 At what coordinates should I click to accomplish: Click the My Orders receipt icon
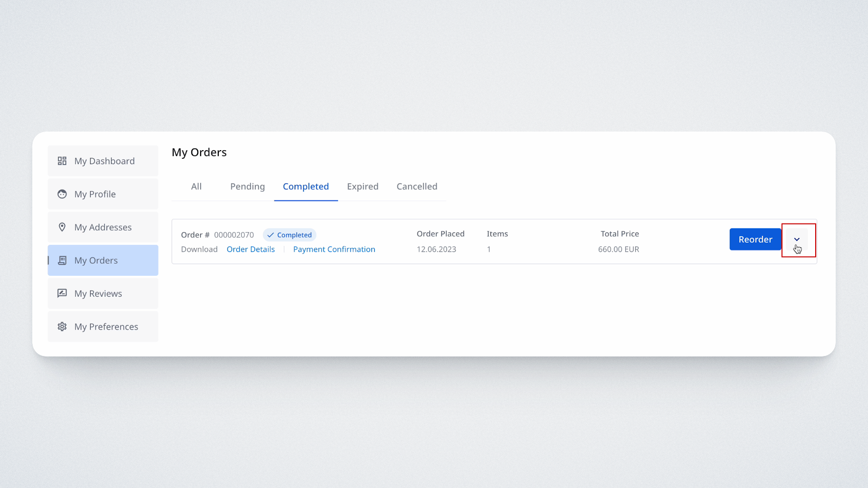pos(62,260)
